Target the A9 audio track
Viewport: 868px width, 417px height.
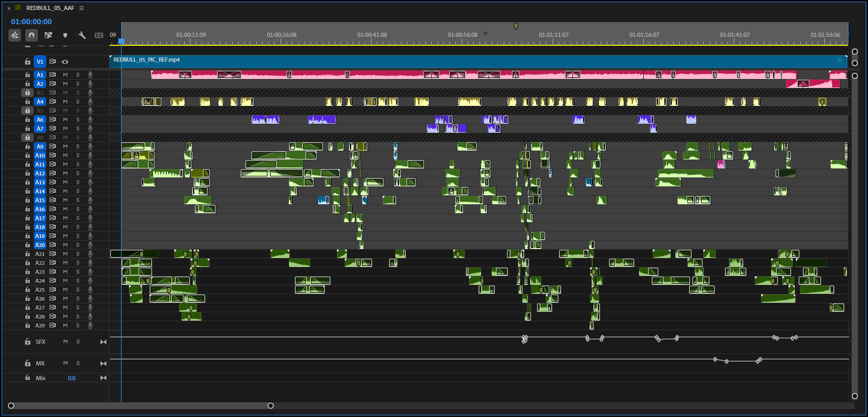pyautogui.click(x=40, y=146)
